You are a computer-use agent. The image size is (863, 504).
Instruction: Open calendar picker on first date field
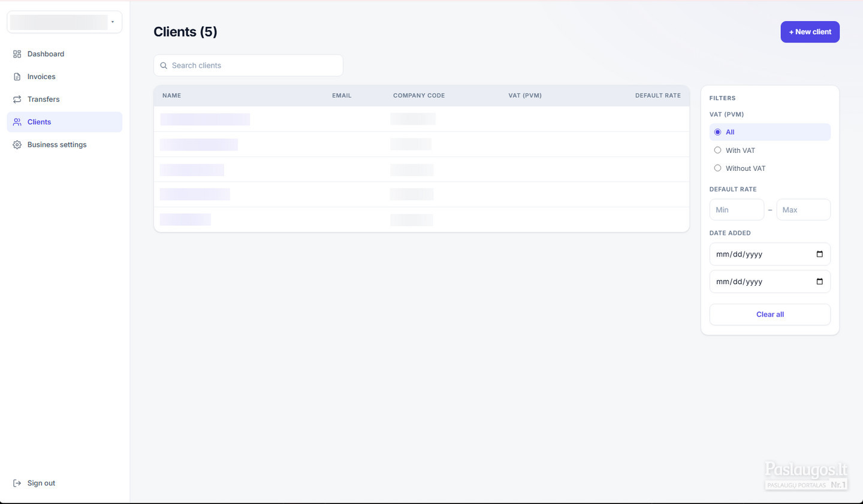point(819,254)
